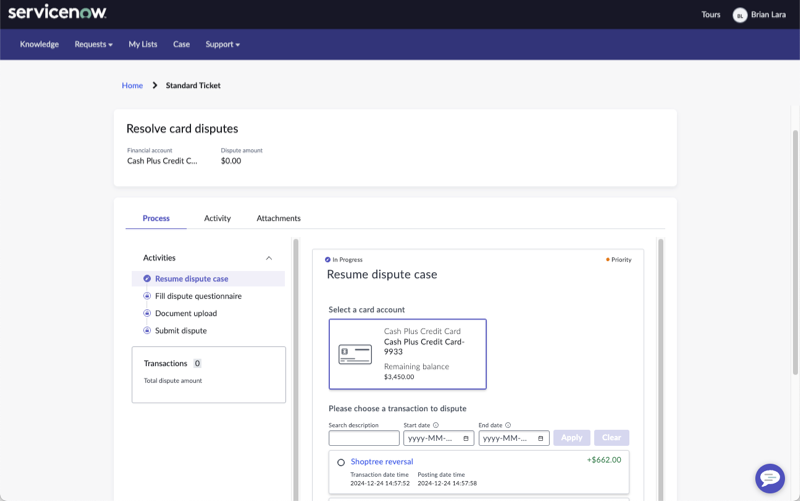Image resolution: width=800 pixels, height=501 pixels.
Task: Select Resume dispute case activity
Action: (x=208, y=279)
